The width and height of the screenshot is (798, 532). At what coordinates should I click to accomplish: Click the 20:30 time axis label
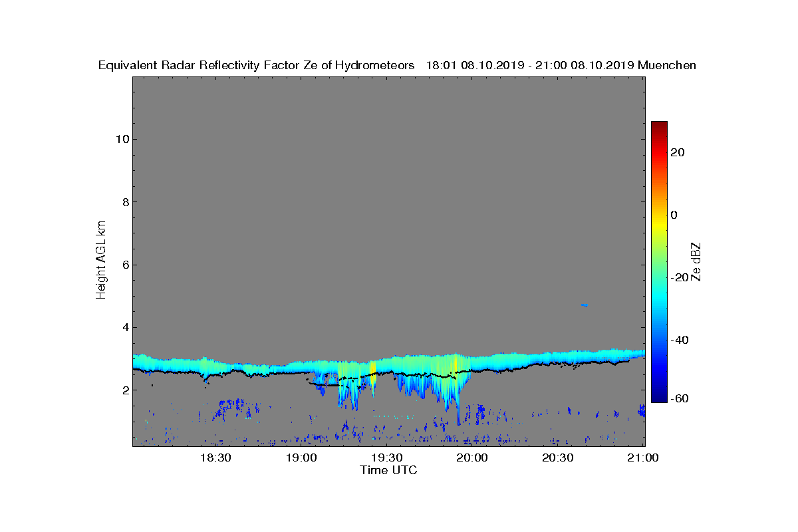point(557,458)
